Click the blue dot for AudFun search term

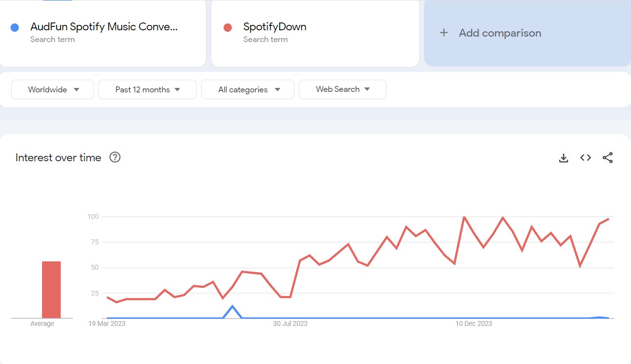[15, 27]
